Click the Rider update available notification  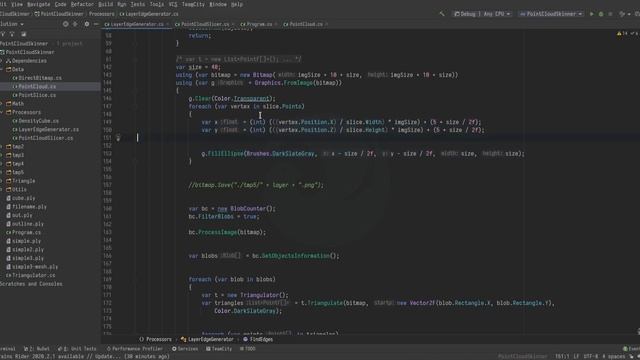point(85,356)
